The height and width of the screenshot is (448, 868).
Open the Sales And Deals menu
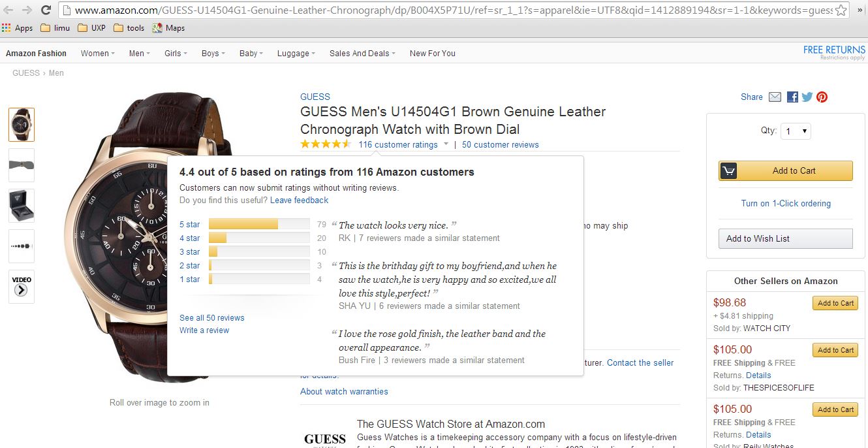(362, 54)
